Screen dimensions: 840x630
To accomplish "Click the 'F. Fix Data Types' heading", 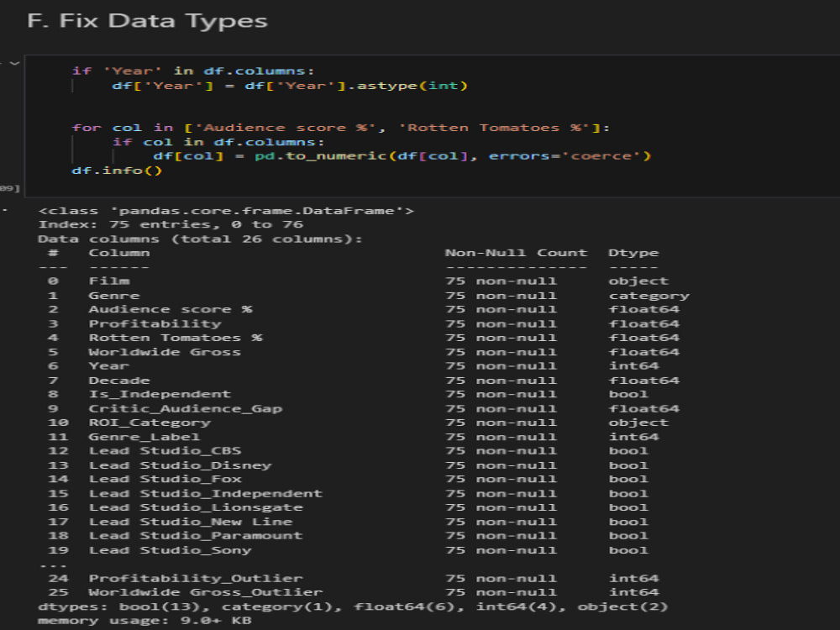I will pos(147,21).
